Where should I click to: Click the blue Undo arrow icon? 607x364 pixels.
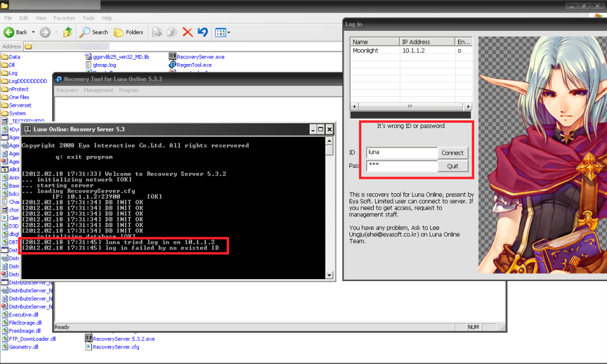point(202,32)
